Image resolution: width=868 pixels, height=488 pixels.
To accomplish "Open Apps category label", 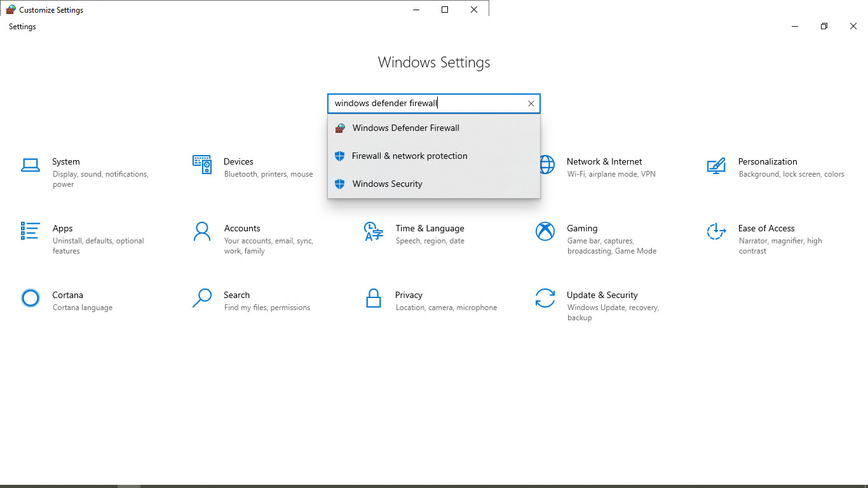I will coord(63,228).
